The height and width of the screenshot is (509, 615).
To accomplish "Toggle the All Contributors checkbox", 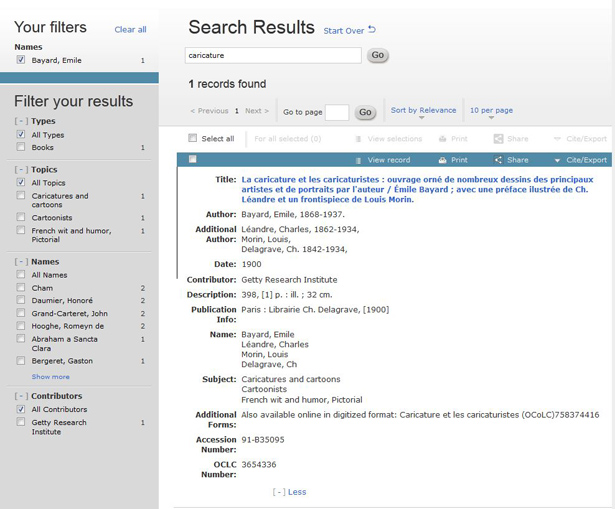I will 21,409.
